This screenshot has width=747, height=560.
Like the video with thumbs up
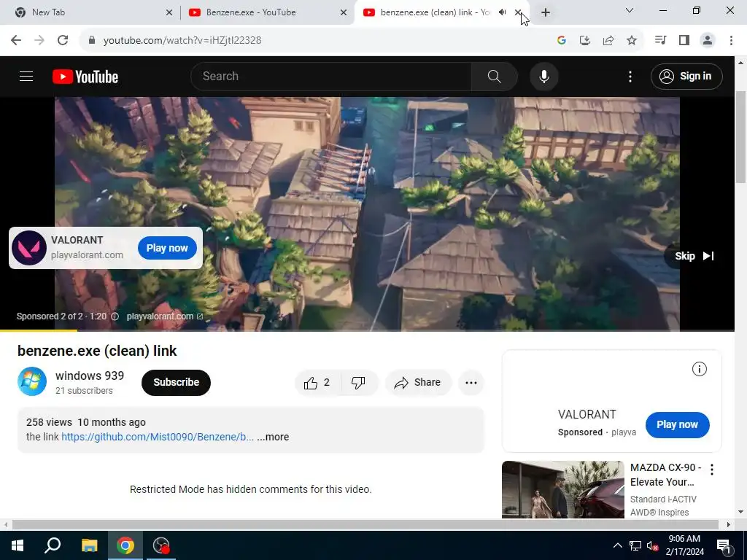tap(318, 382)
